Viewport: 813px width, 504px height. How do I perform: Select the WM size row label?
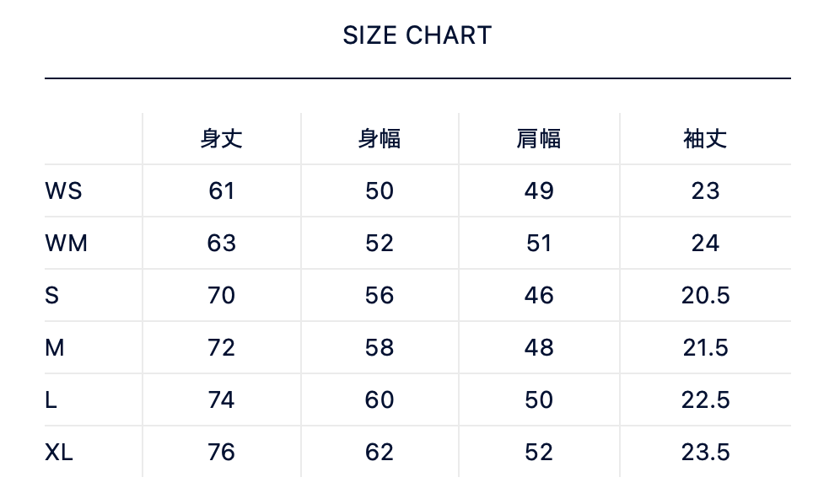[x=66, y=244]
